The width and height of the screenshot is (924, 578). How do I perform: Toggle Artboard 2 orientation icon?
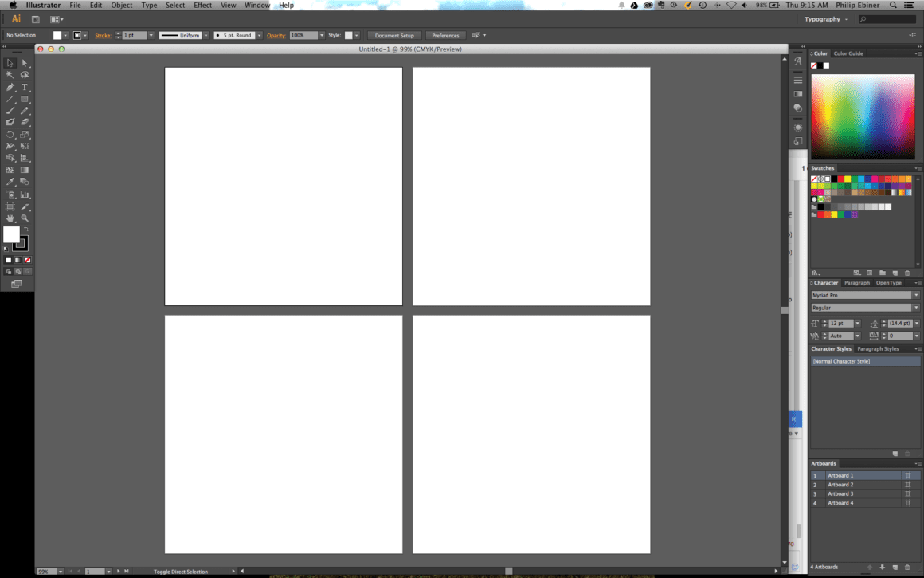907,485
